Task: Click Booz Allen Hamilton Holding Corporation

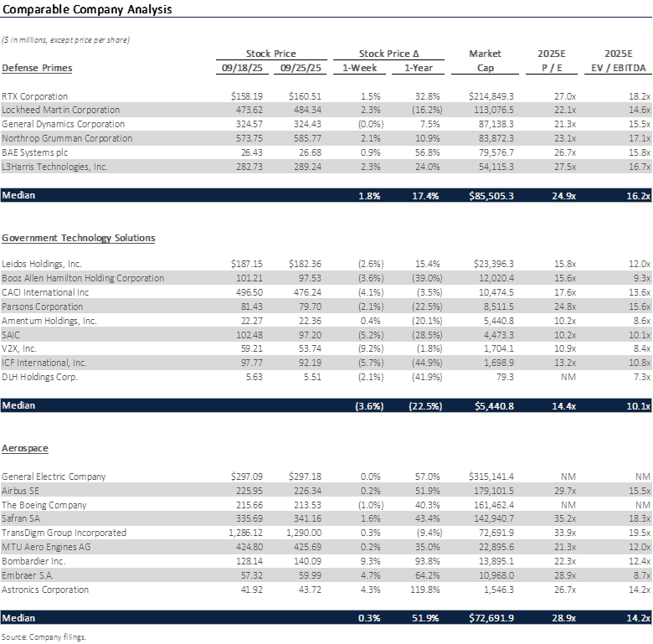Action: pyautogui.click(x=83, y=278)
